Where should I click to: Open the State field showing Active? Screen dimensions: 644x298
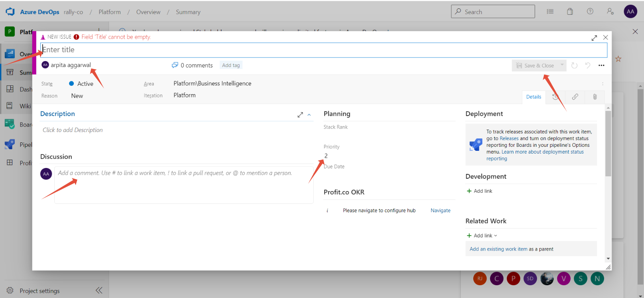[x=81, y=84]
